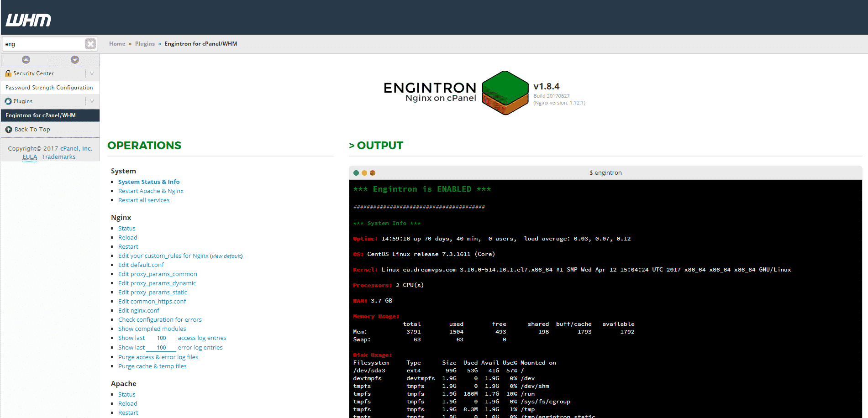Open Edit proxy_params_dynamic

(157, 283)
